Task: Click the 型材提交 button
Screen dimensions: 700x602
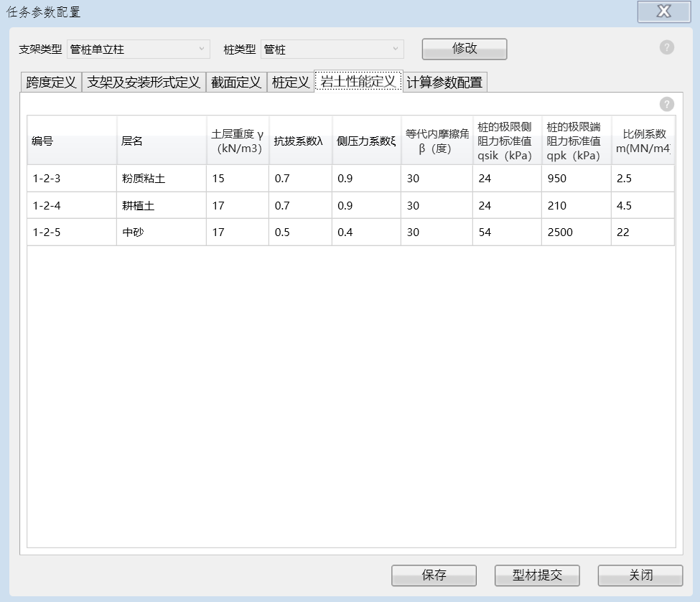Action: pos(536,575)
